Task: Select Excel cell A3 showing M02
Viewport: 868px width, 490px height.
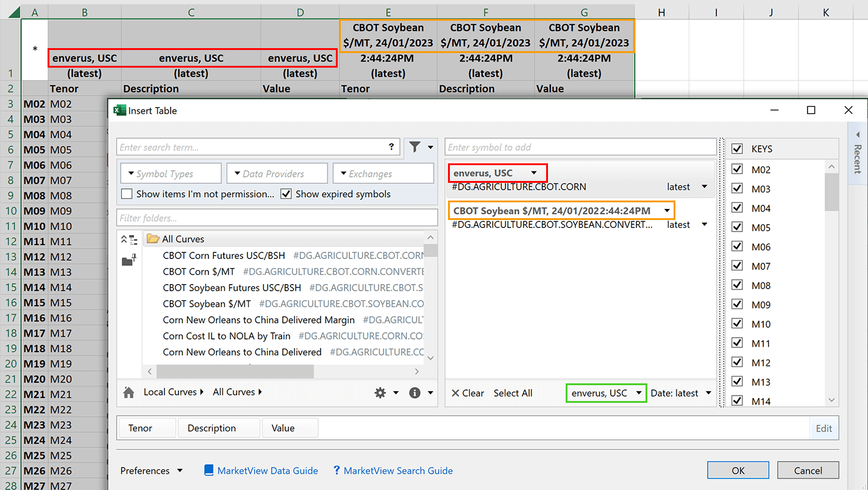Action: [x=35, y=104]
